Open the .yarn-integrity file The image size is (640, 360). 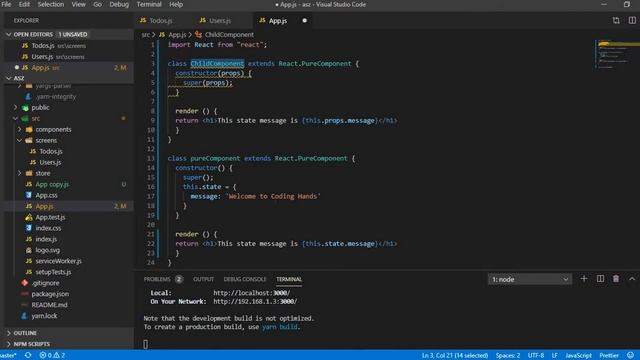(x=56, y=97)
